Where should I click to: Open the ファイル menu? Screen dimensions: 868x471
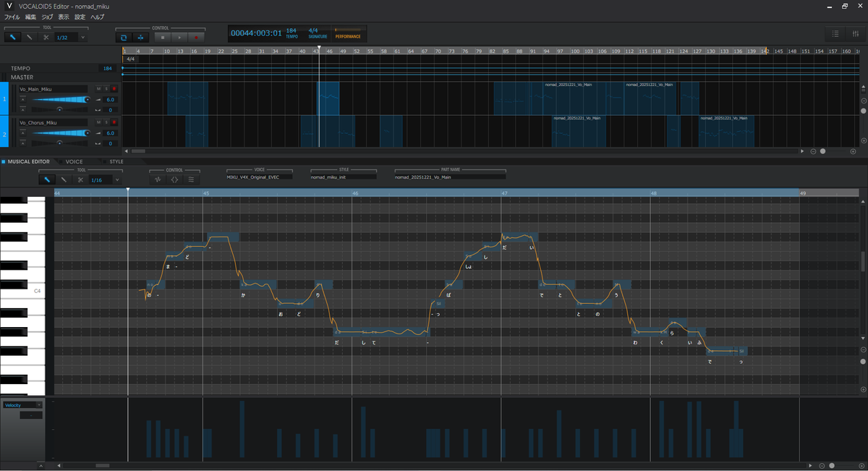[x=12, y=17]
